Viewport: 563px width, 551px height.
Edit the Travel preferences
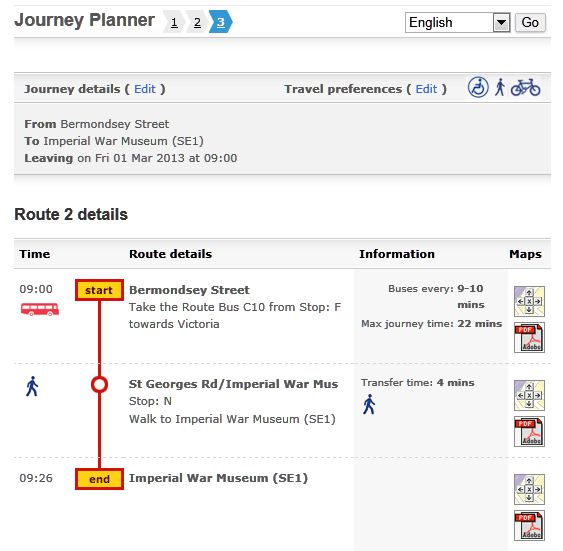426,89
